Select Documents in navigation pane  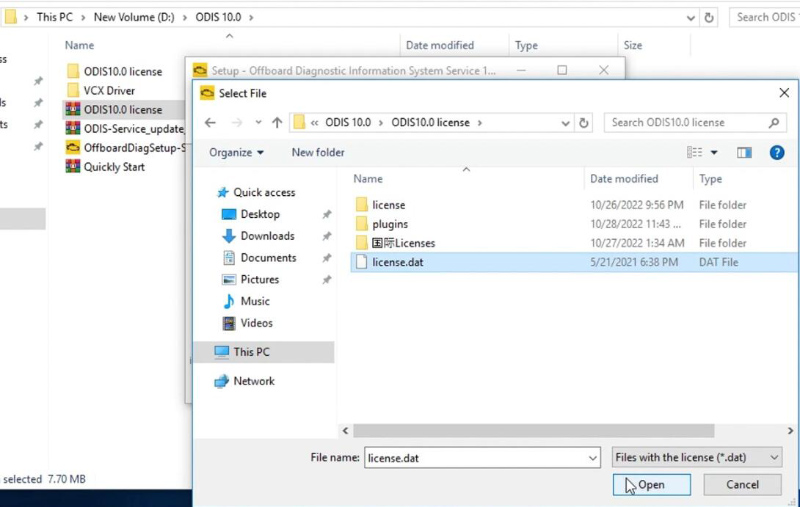click(x=259, y=258)
